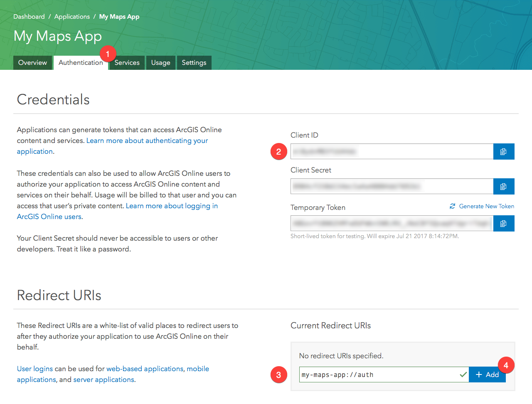
Task: Open the Usage tab
Action: coord(161,63)
